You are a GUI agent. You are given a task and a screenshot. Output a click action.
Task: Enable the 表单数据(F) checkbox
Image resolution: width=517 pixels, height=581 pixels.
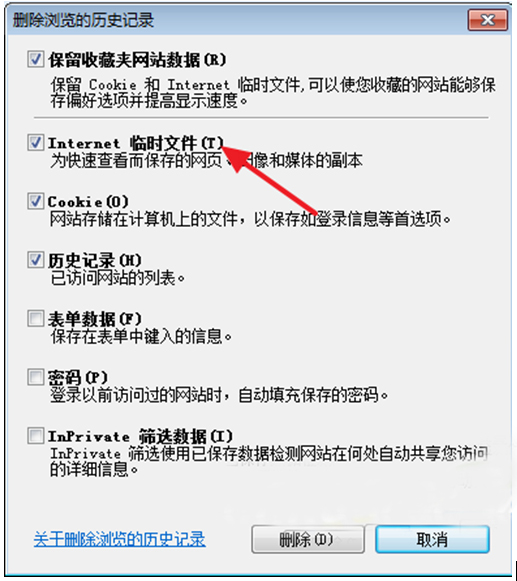(x=36, y=318)
